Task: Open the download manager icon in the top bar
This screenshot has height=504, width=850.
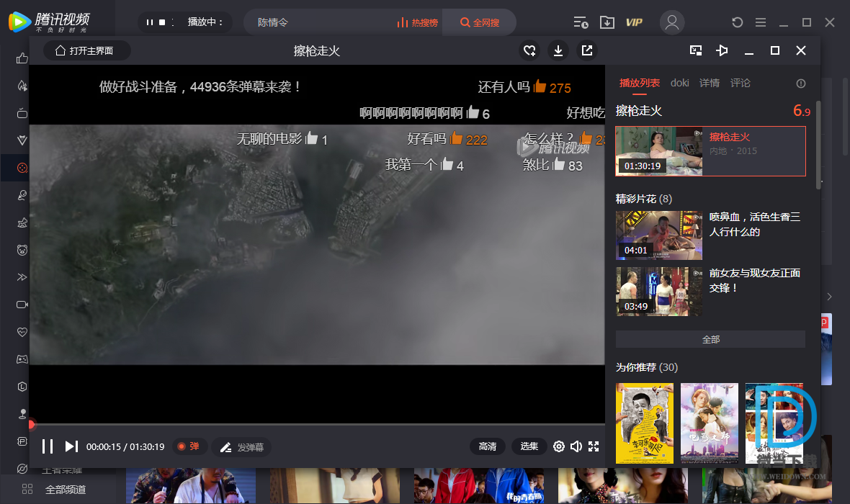Action: 607,22
